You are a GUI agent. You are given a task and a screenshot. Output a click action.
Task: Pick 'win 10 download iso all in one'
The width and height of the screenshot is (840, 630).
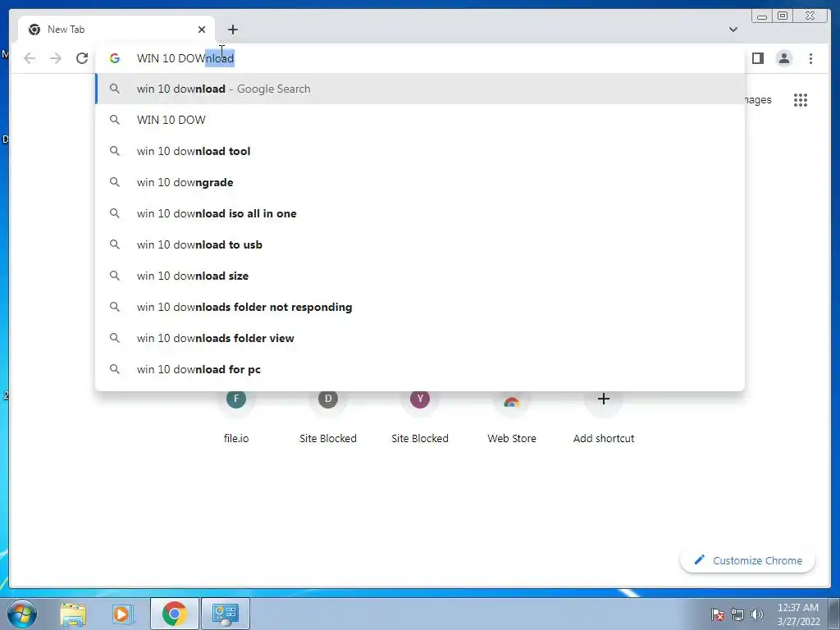tap(420, 213)
